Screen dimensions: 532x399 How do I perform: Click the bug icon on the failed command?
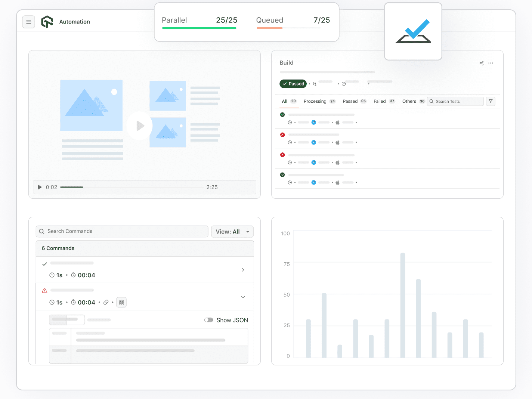point(121,302)
